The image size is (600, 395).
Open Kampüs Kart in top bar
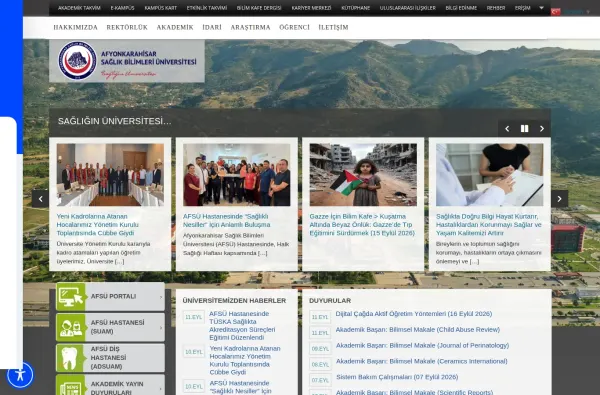[x=161, y=8]
